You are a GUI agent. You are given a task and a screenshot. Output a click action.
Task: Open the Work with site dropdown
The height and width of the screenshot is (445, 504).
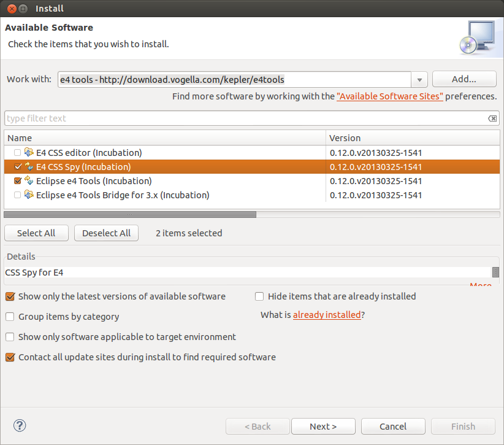click(x=419, y=80)
